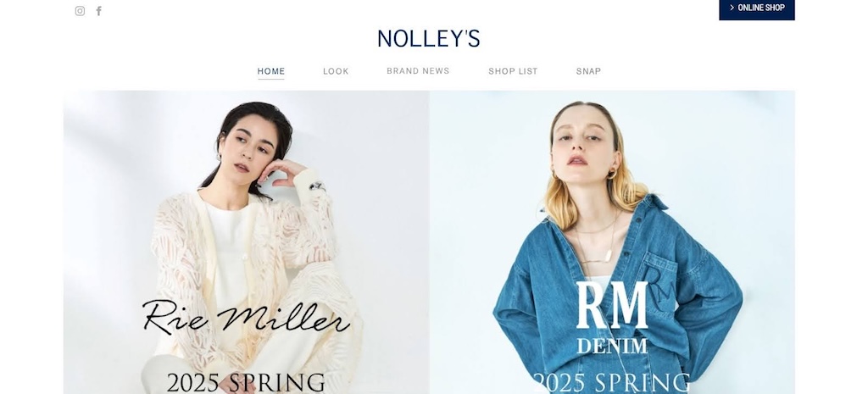Click the Rie Miller script logo
The width and height of the screenshot is (868, 394).
click(x=245, y=317)
